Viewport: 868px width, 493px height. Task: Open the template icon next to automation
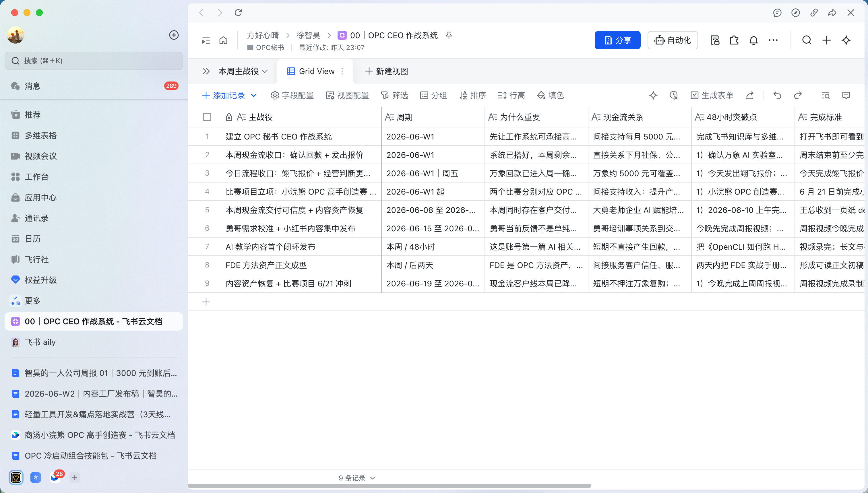point(715,40)
